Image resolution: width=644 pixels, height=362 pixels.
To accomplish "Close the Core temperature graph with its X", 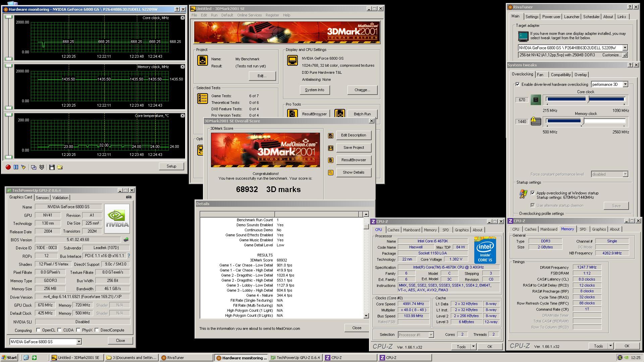I will 182,116.
